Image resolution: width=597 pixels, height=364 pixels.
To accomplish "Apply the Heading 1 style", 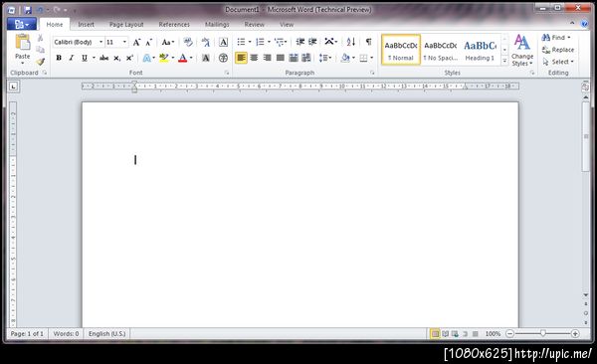I will point(480,50).
